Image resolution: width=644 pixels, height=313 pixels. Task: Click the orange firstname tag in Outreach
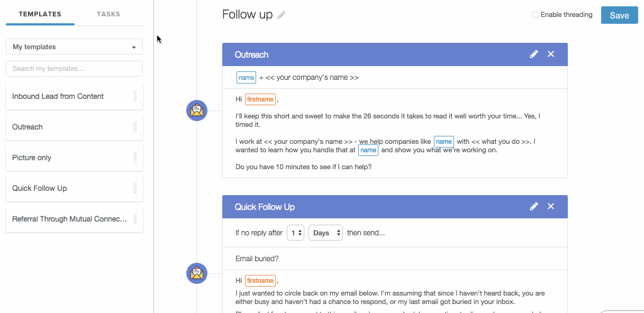(260, 99)
